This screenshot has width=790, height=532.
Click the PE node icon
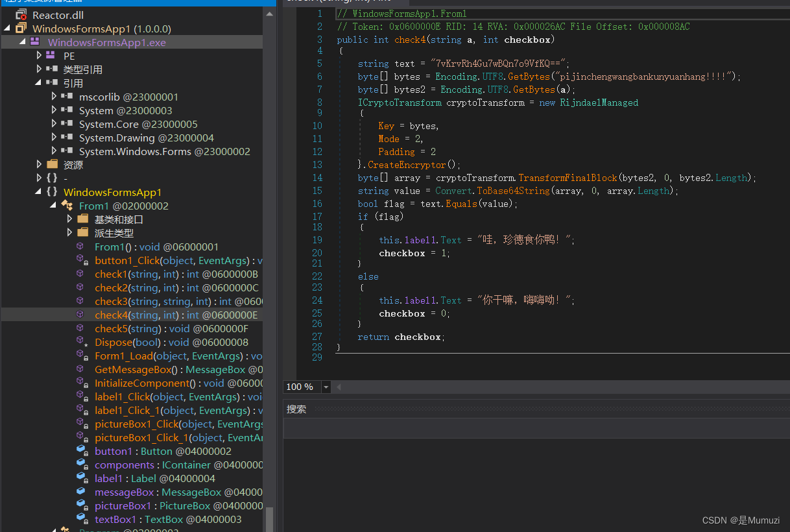click(x=51, y=56)
